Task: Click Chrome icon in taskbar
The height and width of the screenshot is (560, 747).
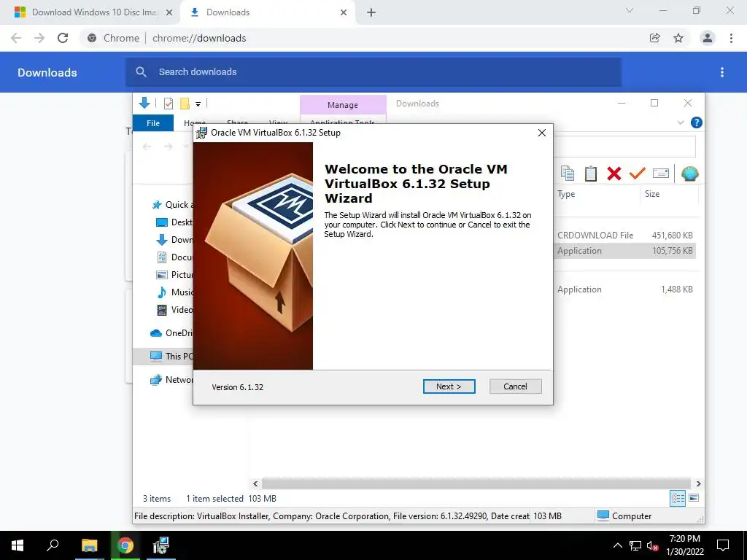Action: point(125,545)
